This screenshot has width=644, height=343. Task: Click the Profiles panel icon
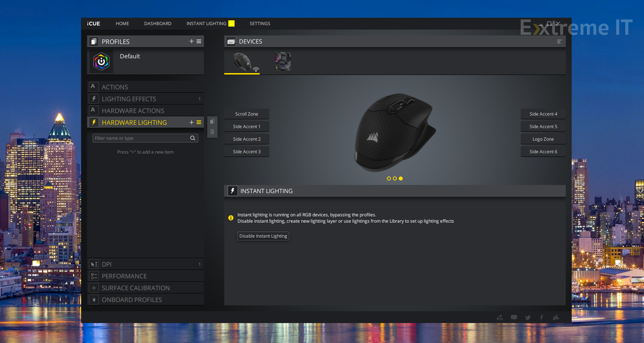(x=94, y=41)
